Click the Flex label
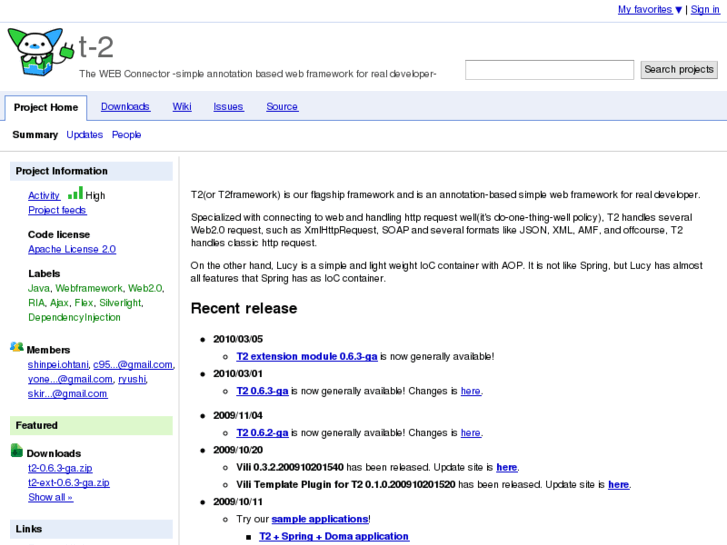 coord(84,303)
